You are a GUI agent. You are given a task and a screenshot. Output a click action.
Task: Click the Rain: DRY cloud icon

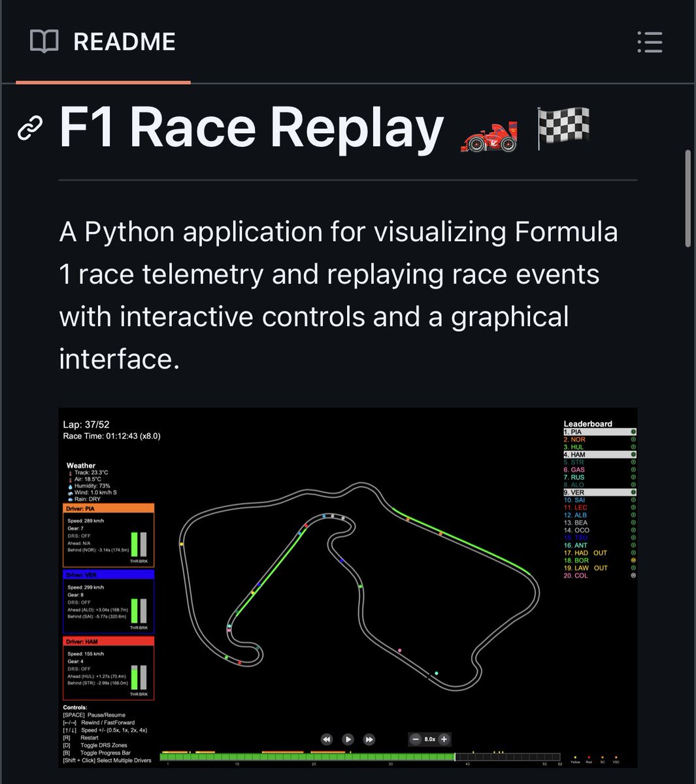pos(70,499)
